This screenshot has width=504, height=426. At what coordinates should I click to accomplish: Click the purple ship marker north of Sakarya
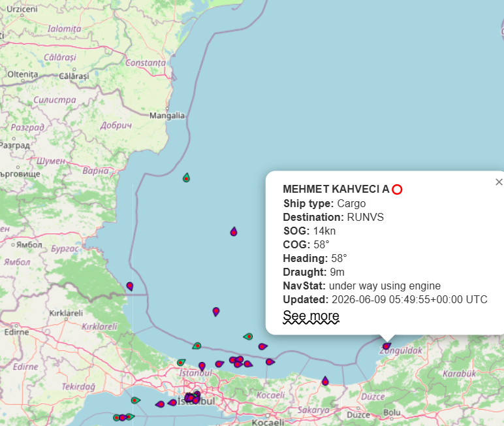click(325, 381)
